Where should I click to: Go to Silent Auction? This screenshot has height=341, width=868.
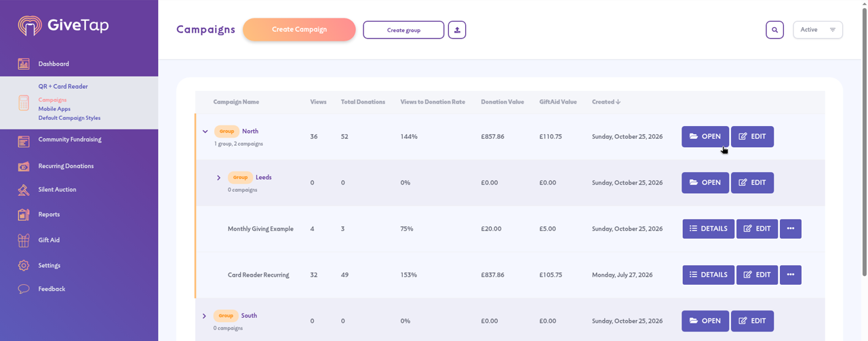pos(57,190)
